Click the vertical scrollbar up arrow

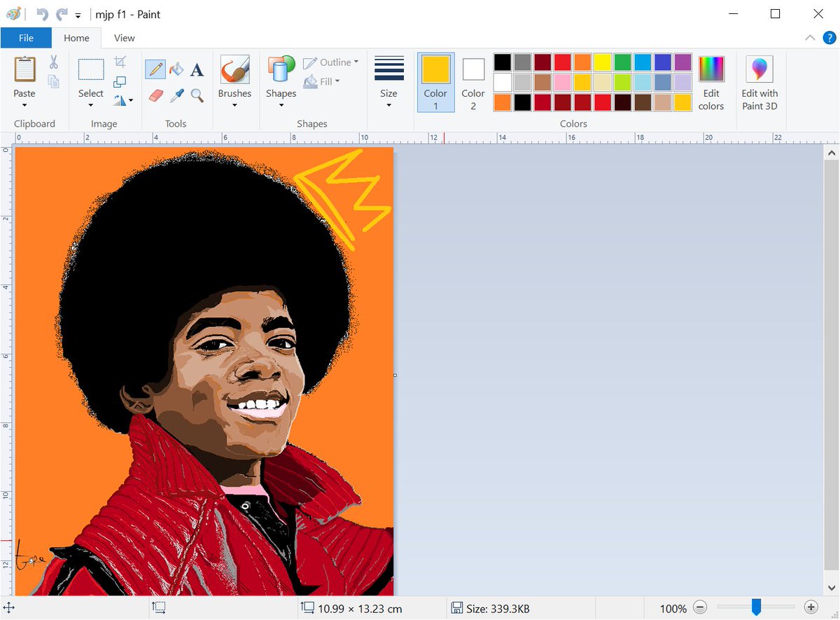(832, 153)
